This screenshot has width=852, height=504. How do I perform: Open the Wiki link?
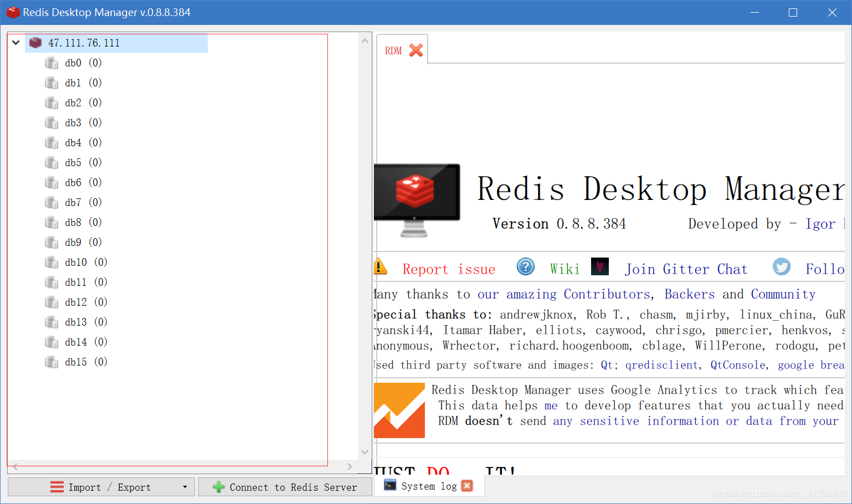(564, 269)
